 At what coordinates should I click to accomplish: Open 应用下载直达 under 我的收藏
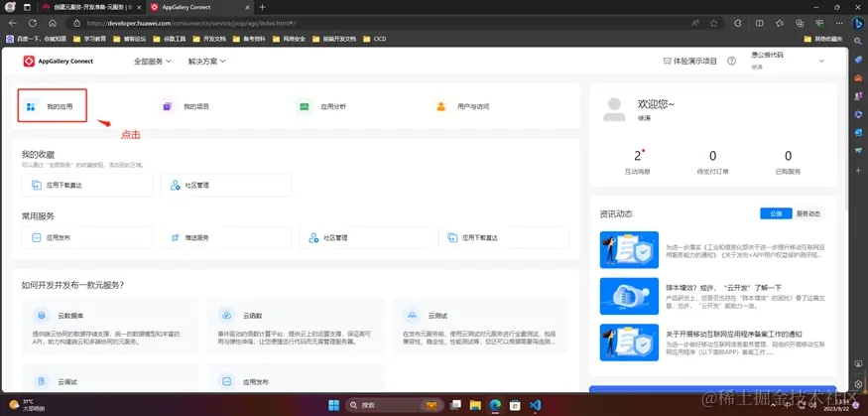(87, 185)
